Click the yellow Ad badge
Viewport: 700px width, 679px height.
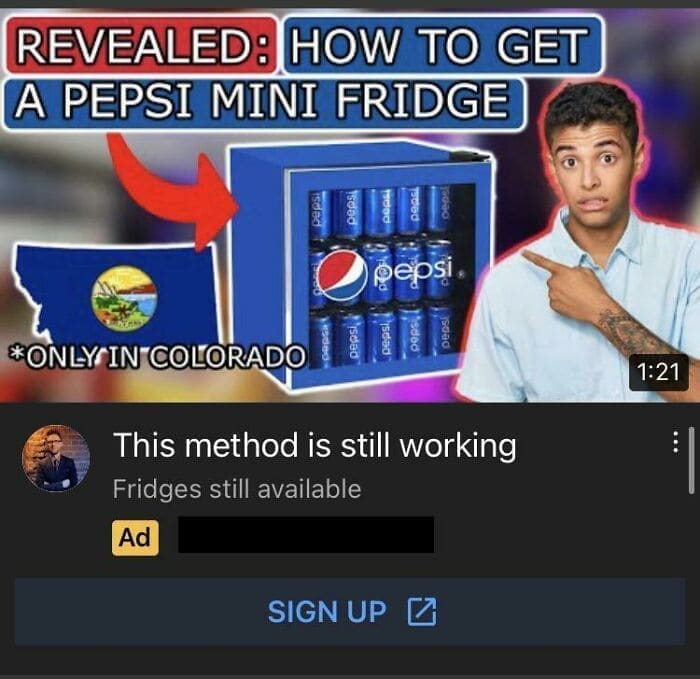[135, 537]
